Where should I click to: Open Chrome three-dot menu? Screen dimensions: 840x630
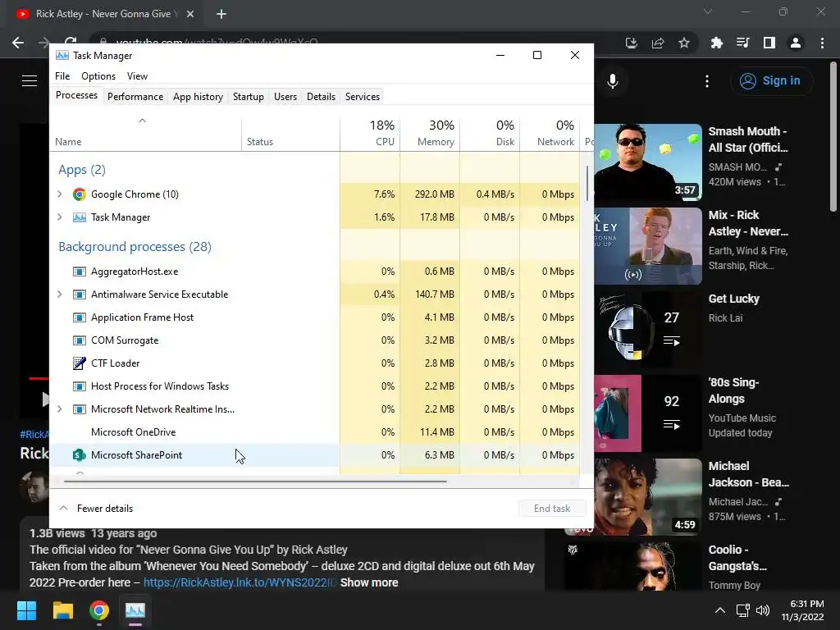822,43
